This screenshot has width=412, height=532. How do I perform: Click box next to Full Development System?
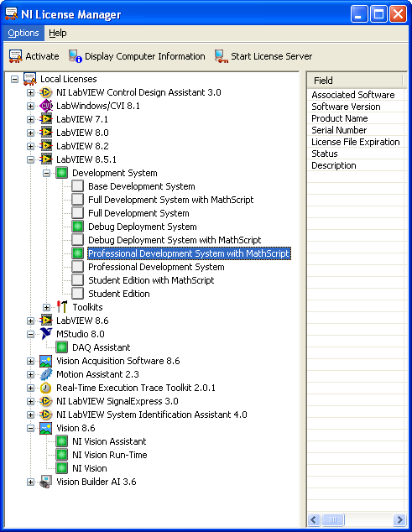click(78, 213)
